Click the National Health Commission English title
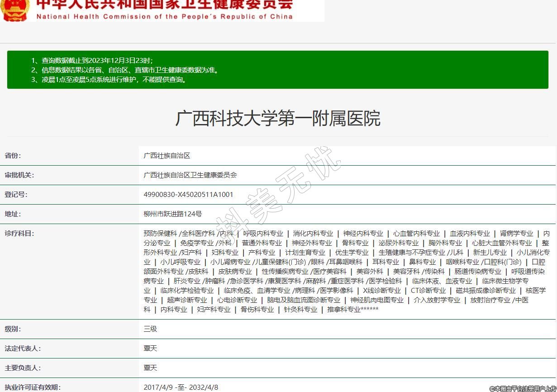This screenshot has width=557, height=392. (164, 17)
